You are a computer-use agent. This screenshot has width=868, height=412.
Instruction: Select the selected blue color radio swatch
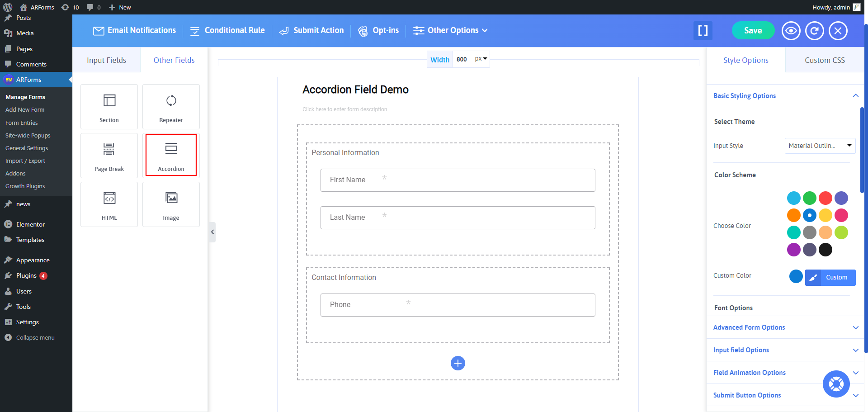(x=809, y=215)
